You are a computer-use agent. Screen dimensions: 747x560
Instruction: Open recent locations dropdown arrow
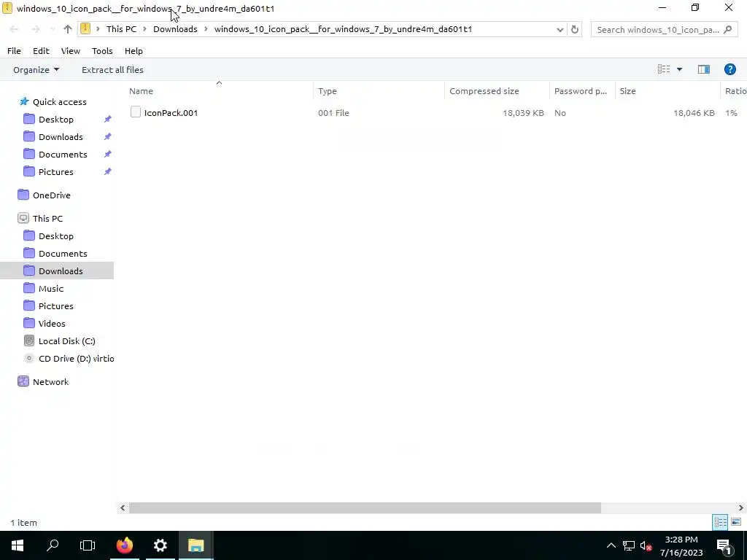52,29
